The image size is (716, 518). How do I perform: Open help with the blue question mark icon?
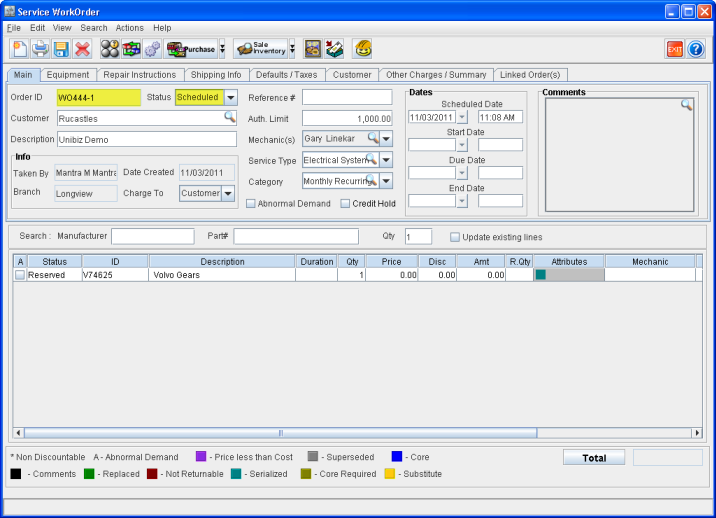coord(696,49)
